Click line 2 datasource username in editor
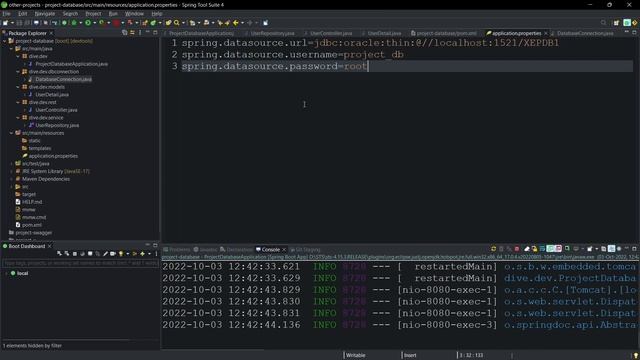The image size is (640, 360). (292, 55)
